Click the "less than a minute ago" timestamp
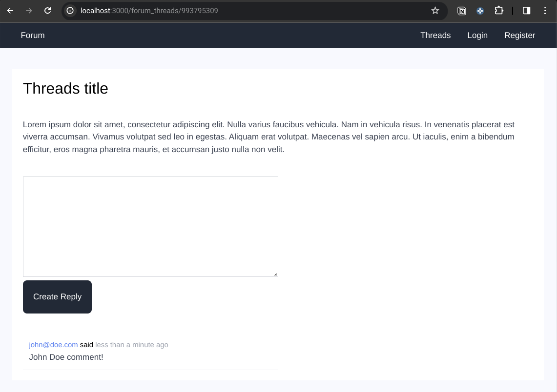Viewport: 557px width, 392px height. [x=131, y=345]
